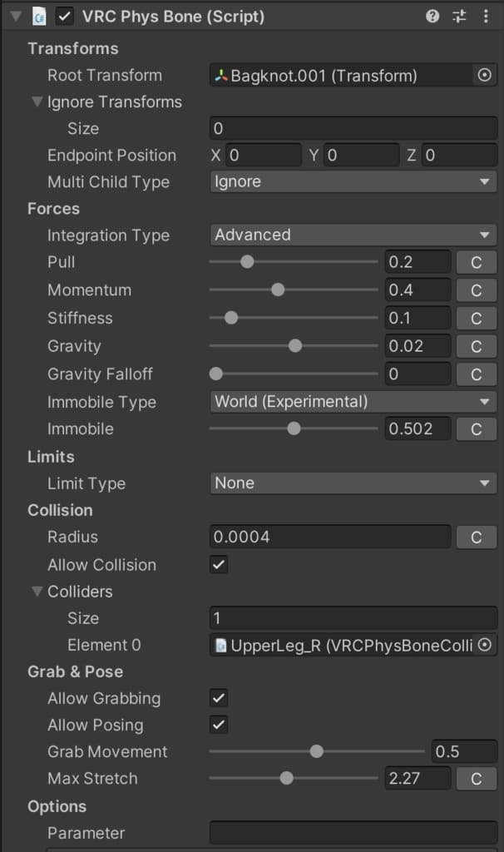Open the component help reference icon
Viewport: 504px width, 852px height.
coord(432,16)
